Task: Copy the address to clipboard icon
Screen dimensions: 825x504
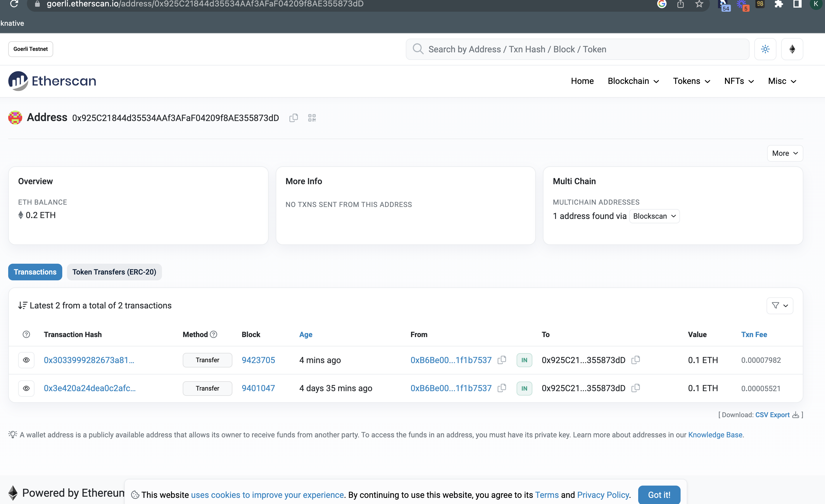Action: click(x=293, y=118)
